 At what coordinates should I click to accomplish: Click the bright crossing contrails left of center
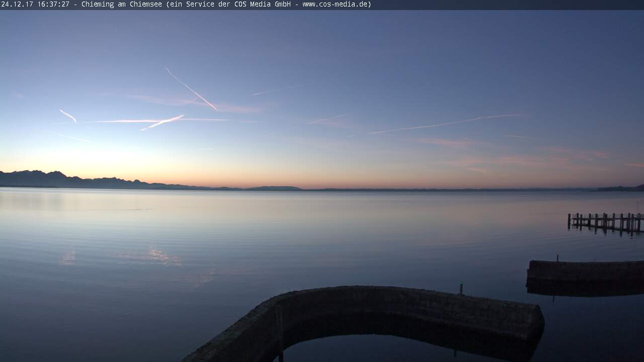pos(161,122)
